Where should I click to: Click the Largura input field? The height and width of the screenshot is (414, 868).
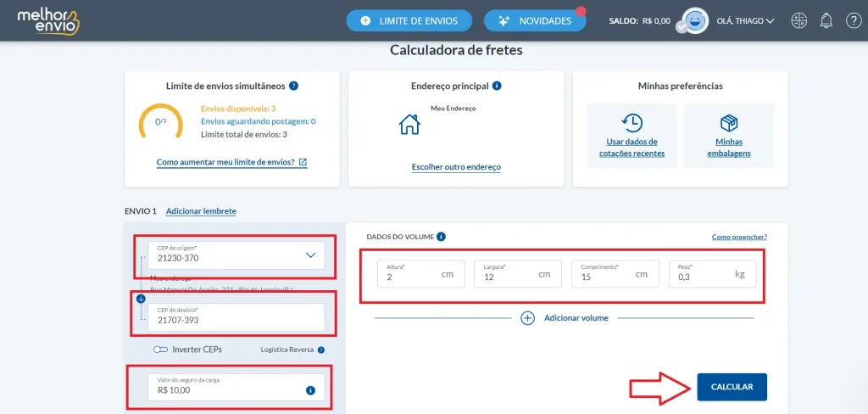[518, 274]
